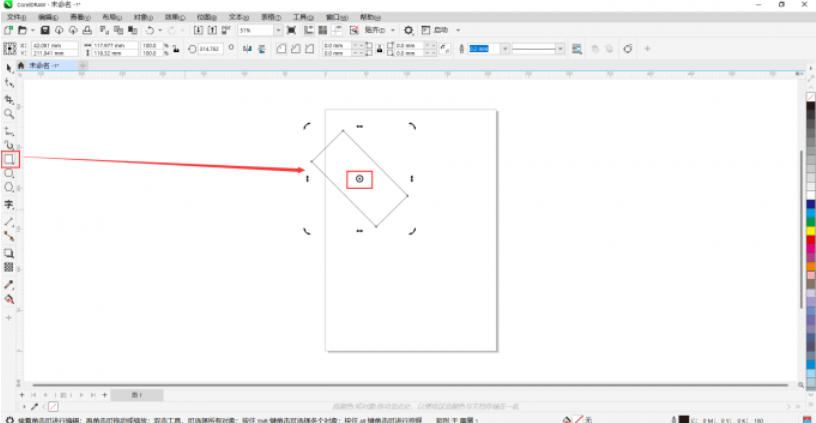Open the line style dropdown
This screenshot has width=816, height=423.
click(560, 48)
